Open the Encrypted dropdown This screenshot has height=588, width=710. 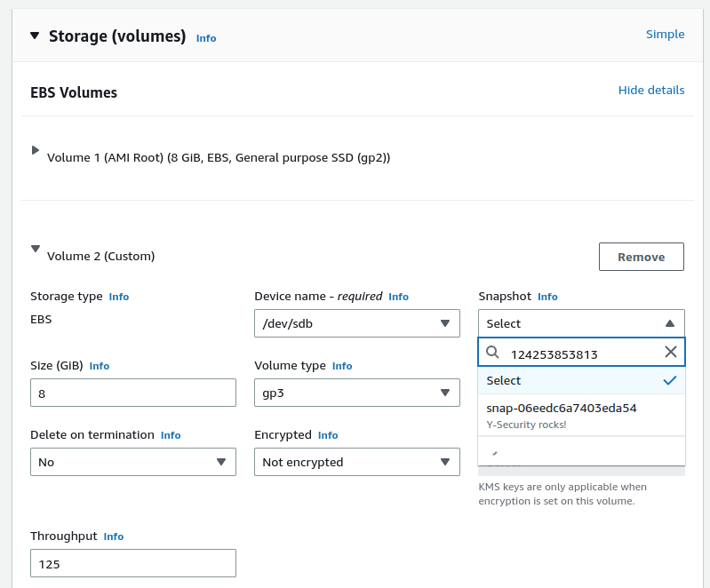[356, 462]
